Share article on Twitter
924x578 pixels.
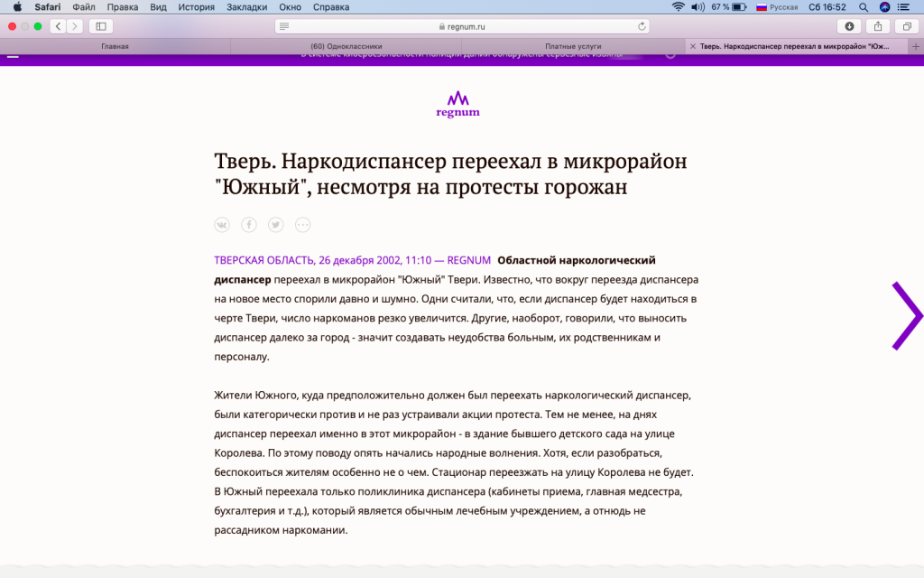pyautogui.click(x=276, y=225)
